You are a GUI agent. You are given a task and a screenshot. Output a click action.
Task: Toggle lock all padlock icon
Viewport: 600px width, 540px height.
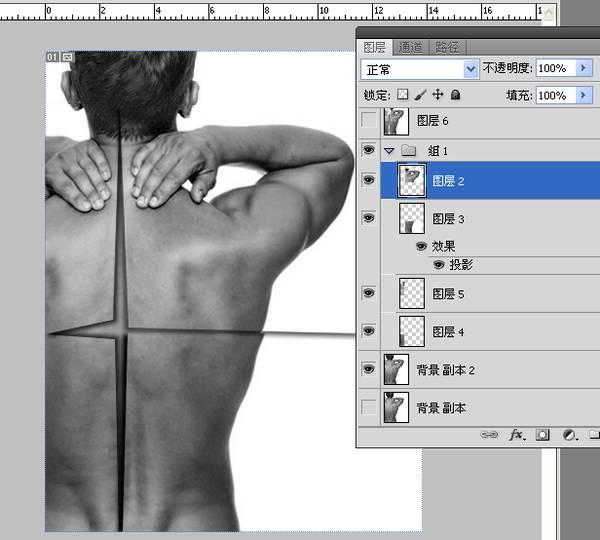455,94
